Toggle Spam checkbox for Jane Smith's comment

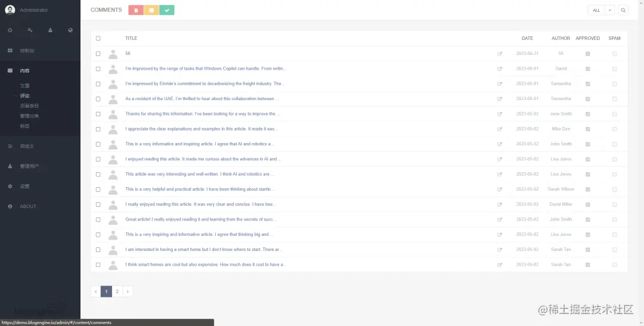[x=614, y=114]
